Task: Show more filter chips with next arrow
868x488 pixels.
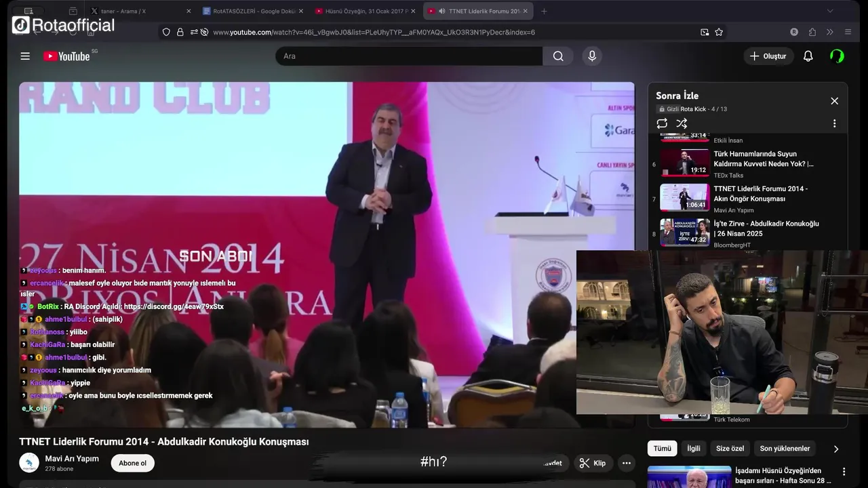Action: tap(835, 449)
